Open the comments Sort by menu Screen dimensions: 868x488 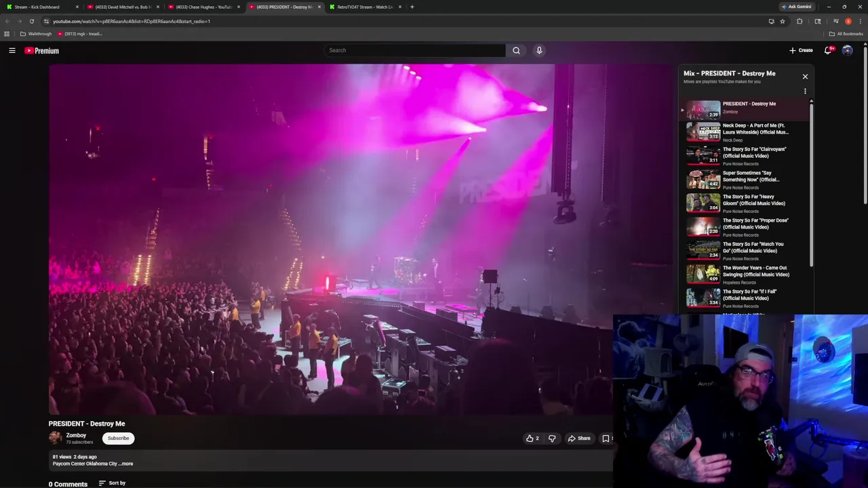tap(112, 483)
